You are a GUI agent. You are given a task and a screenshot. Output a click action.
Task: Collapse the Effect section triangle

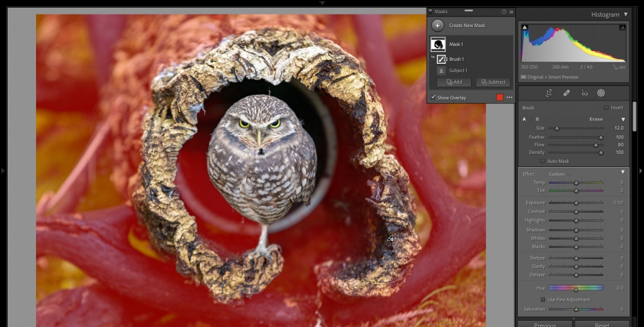(x=623, y=172)
